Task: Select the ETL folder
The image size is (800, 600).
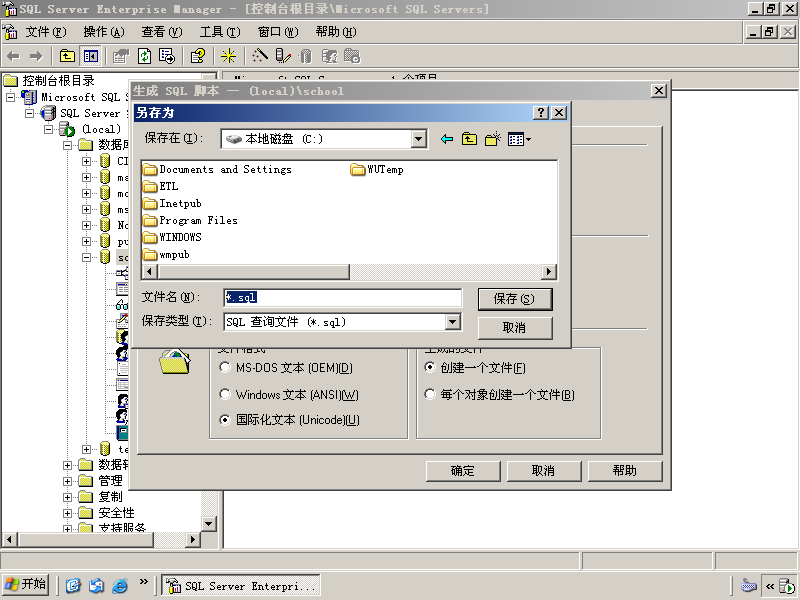Action: pyautogui.click(x=161, y=187)
